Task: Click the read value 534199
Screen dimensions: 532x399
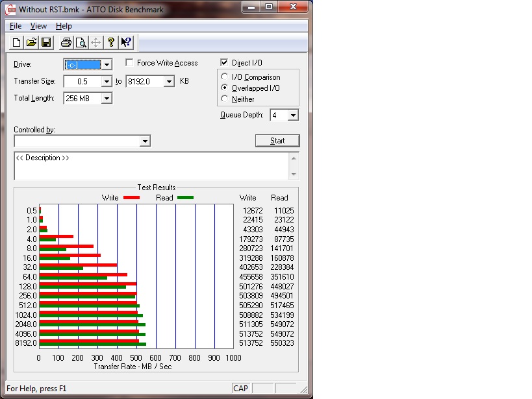Action: (x=282, y=315)
